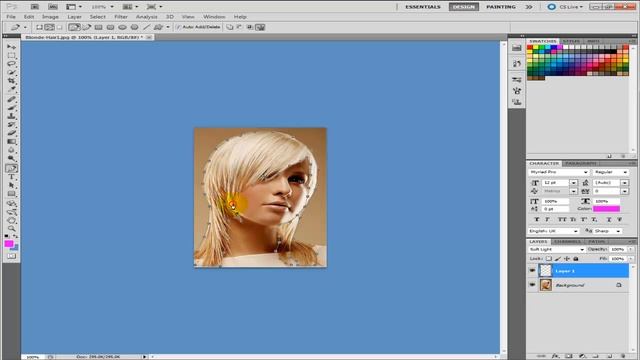Open the CS Live button

click(566, 7)
